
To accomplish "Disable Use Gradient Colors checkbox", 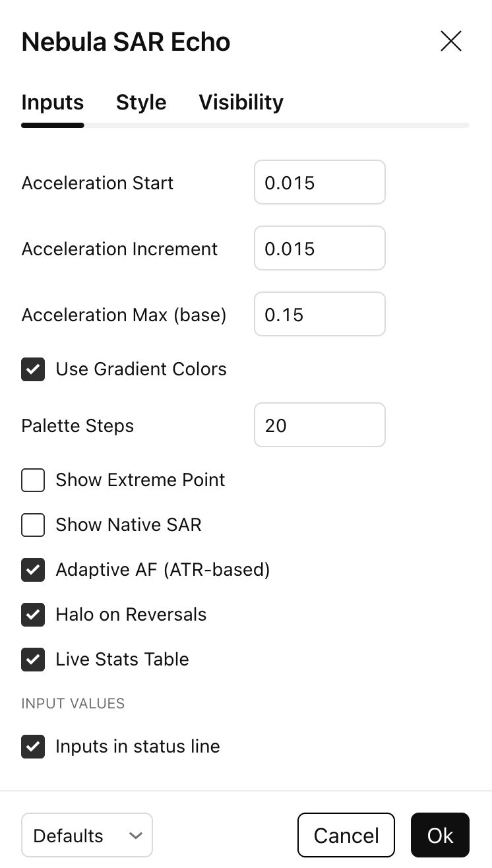I will tap(33, 369).
